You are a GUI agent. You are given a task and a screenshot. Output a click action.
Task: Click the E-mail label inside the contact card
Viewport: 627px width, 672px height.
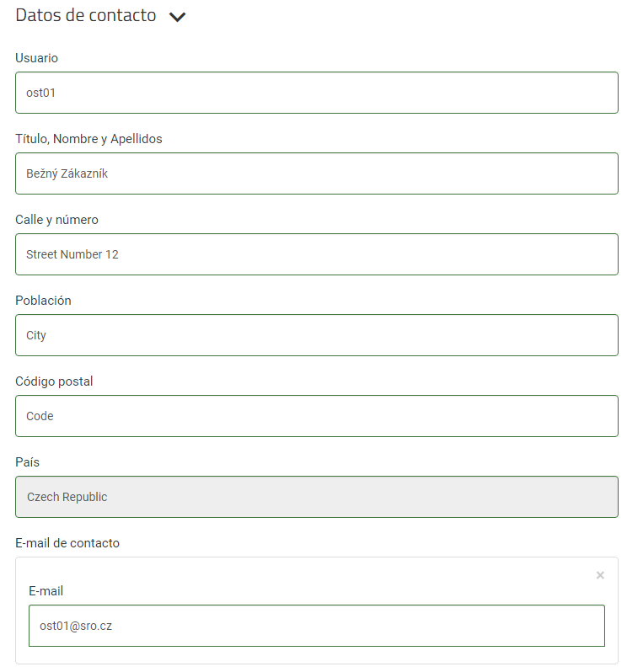(x=46, y=591)
